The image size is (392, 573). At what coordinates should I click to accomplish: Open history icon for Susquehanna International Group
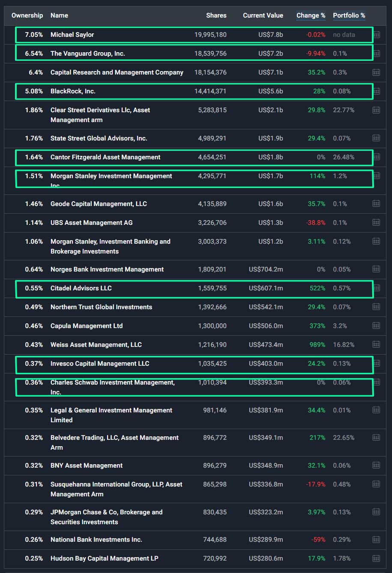tap(376, 484)
